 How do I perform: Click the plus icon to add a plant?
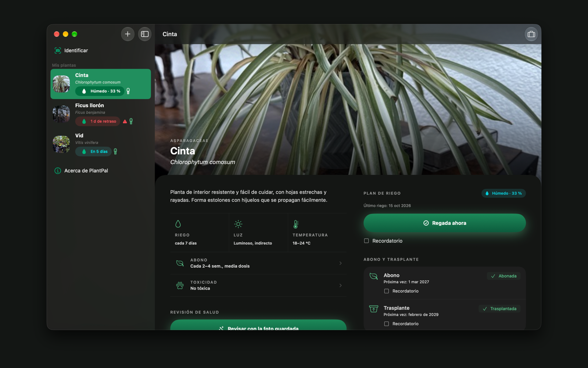pyautogui.click(x=128, y=34)
